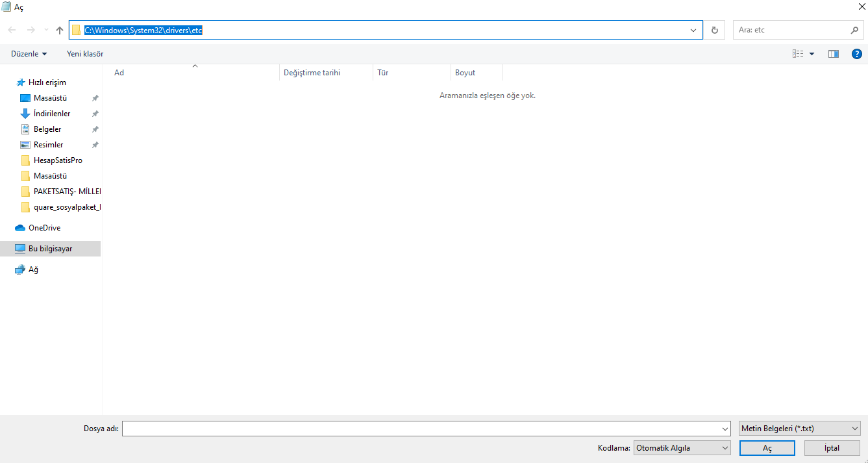Expand the address bar history dropdown
The width and height of the screenshot is (868, 463).
(694, 30)
